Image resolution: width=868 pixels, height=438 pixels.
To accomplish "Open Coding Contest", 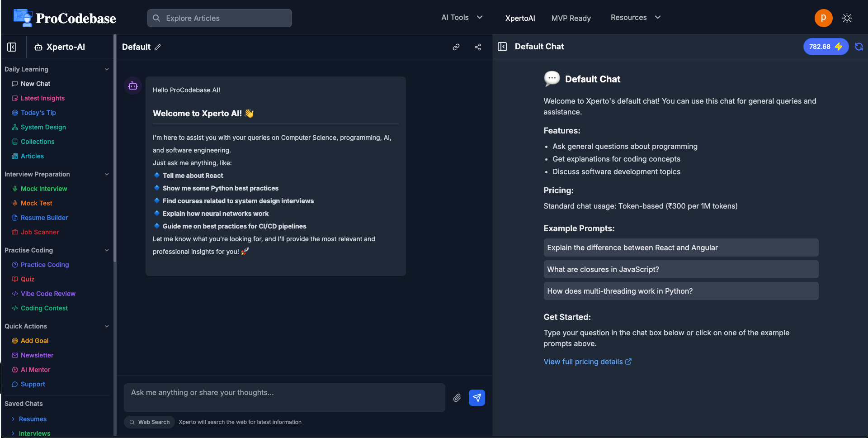I will [40, 308].
